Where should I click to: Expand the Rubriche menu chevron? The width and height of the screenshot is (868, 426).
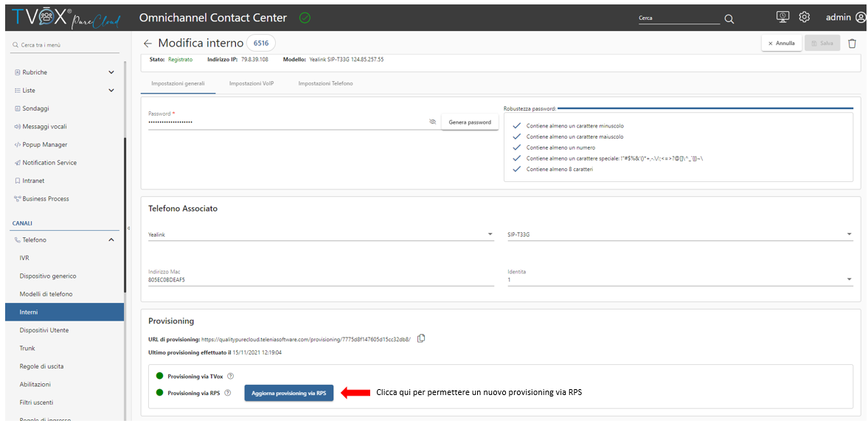111,72
